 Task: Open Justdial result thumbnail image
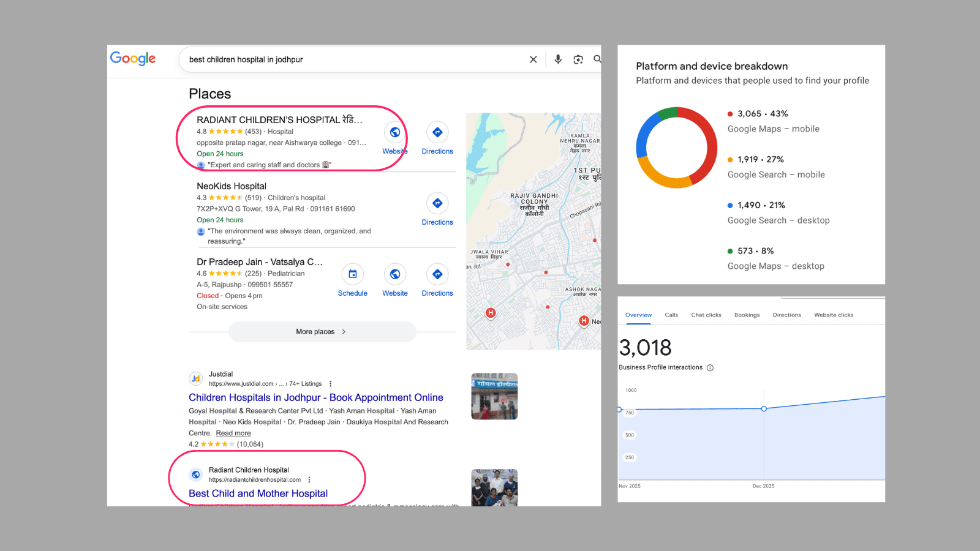494,396
